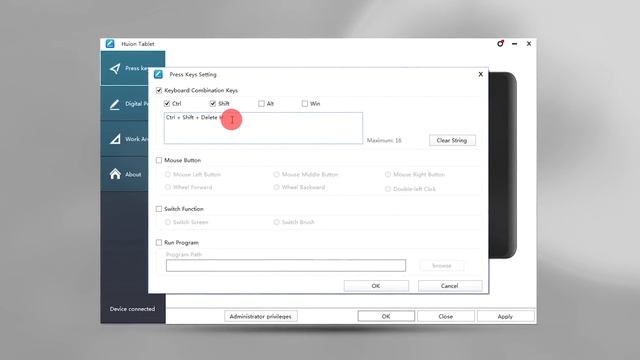This screenshot has width=640, height=360.
Task: Select Switch Brush radio option
Action: click(276, 222)
